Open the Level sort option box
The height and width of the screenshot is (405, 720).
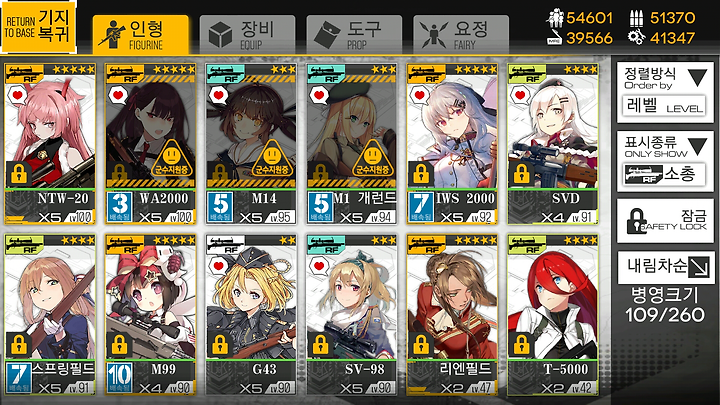[664, 107]
